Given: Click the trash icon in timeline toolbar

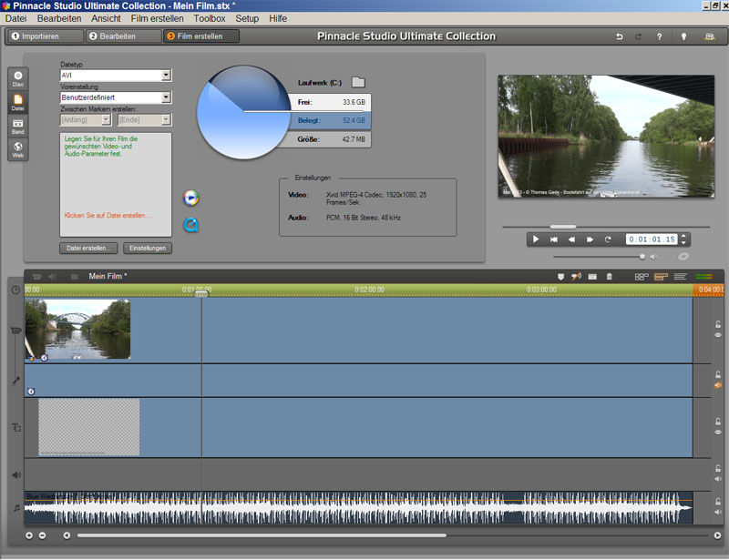Looking at the screenshot, I should 609,276.
